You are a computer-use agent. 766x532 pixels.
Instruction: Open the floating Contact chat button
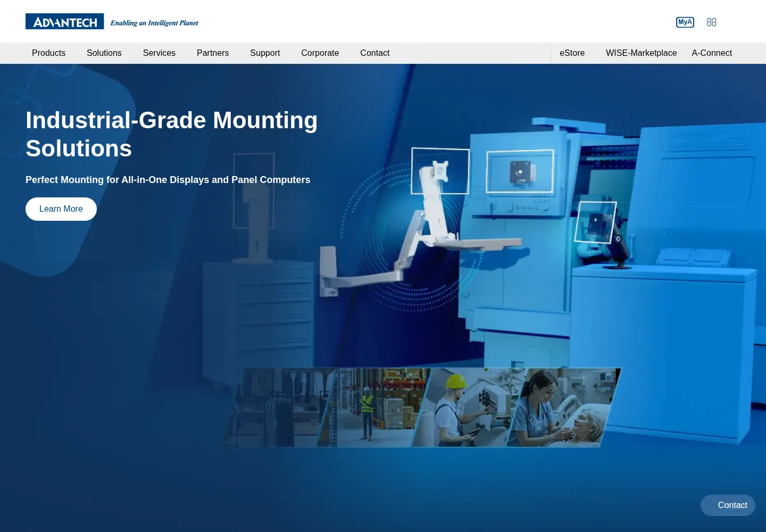point(728,505)
